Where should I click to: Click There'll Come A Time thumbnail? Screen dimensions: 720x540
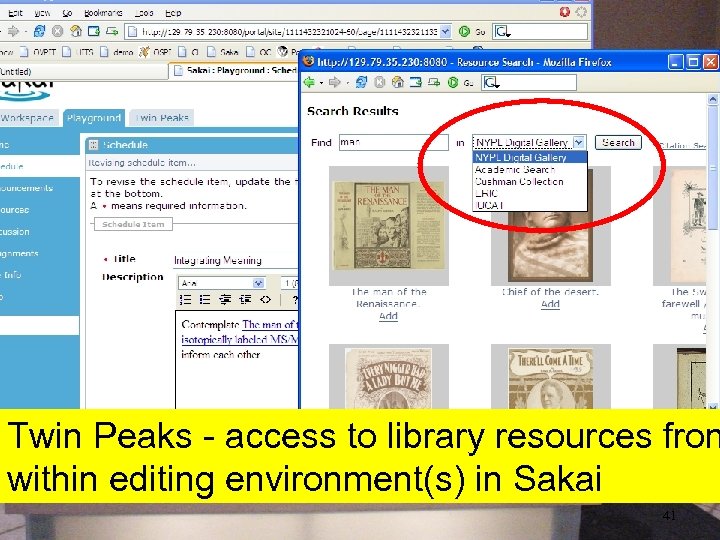[x=551, y=377]
